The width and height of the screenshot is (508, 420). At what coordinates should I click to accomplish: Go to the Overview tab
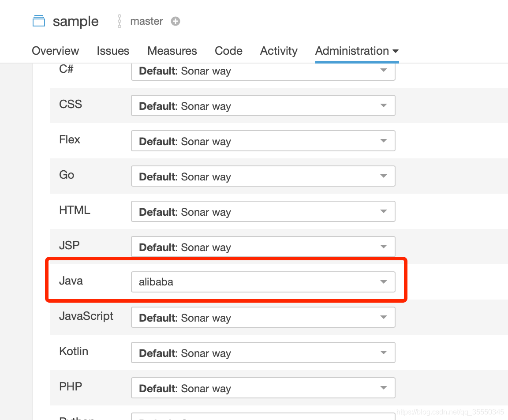pyautogui.click(x=56, y=51)
